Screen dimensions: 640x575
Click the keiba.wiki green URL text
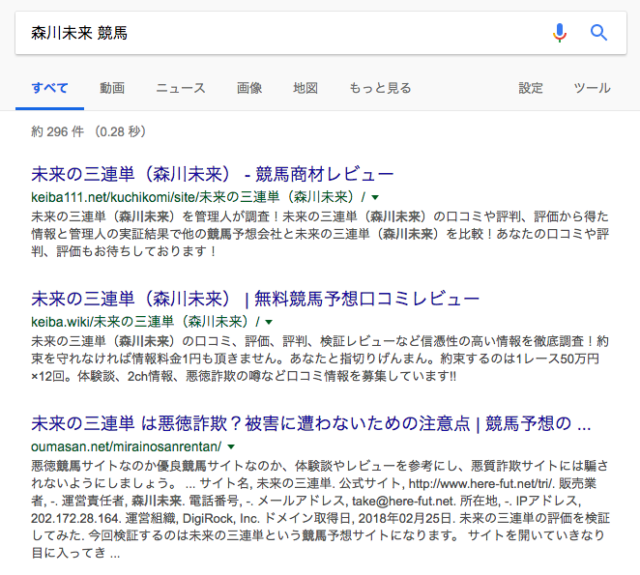(x=145, y=322)
